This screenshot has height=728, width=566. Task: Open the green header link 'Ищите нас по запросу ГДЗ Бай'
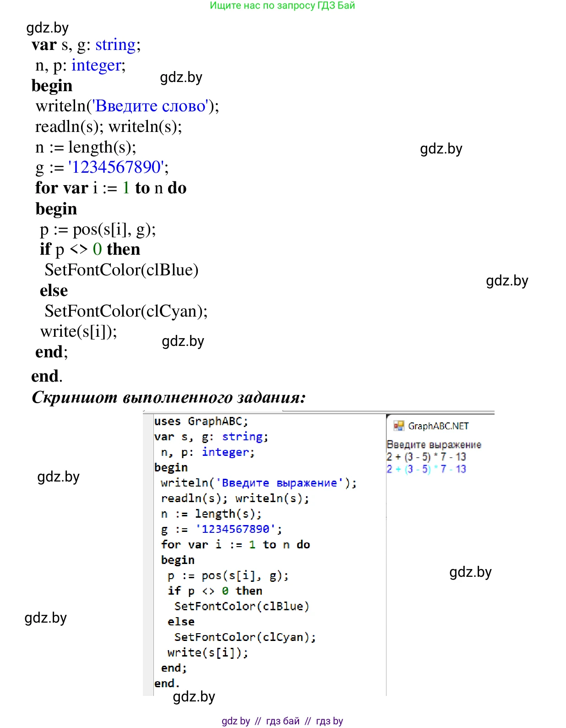(282, 5)
